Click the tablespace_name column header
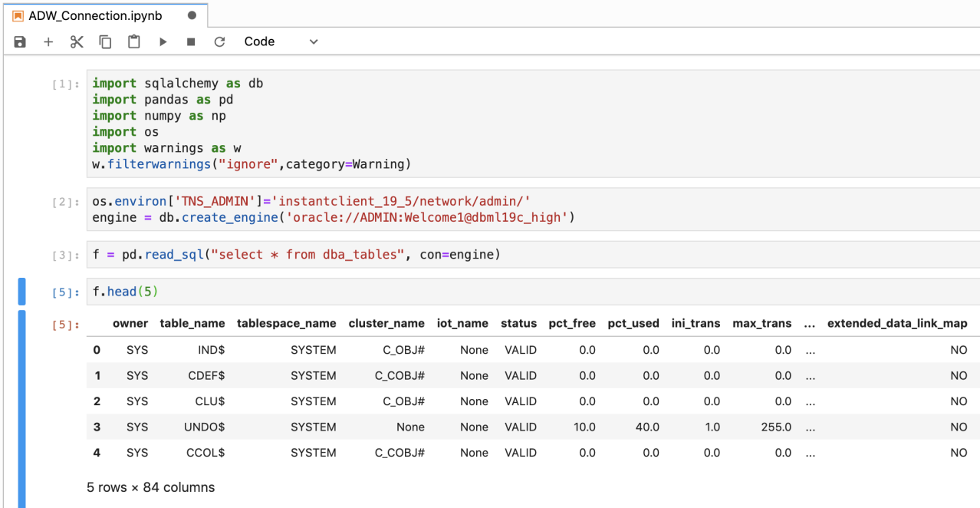980x508 pixels. (x=286, y=323)
